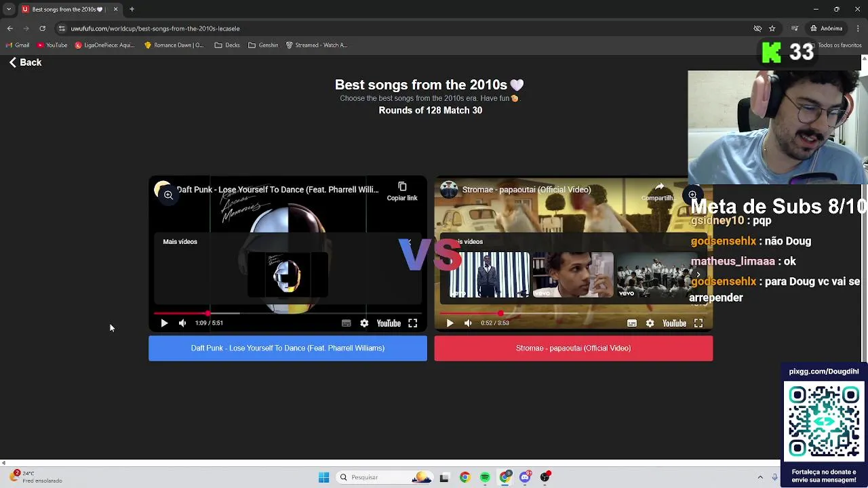Toggle subtitles on the Stromae video
Viewport: 868px width, 488px height.
tap(631, 323)
